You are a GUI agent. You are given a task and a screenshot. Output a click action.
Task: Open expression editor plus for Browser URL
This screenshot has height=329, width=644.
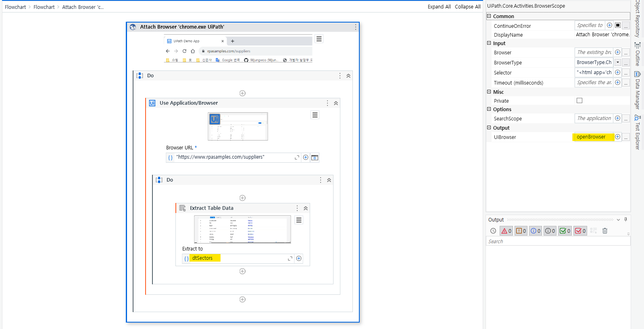tap(306, 157)
